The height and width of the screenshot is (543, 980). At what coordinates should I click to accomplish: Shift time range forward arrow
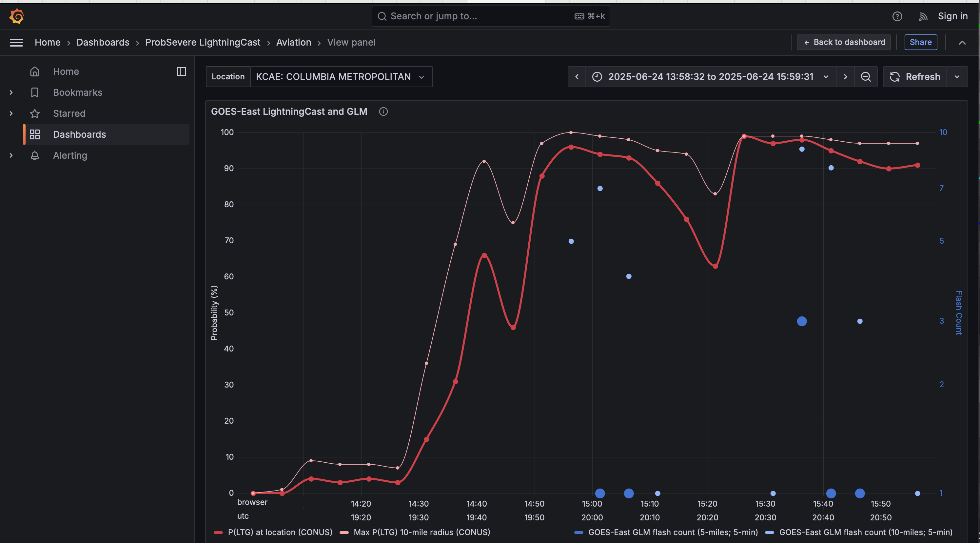point(845,77)
